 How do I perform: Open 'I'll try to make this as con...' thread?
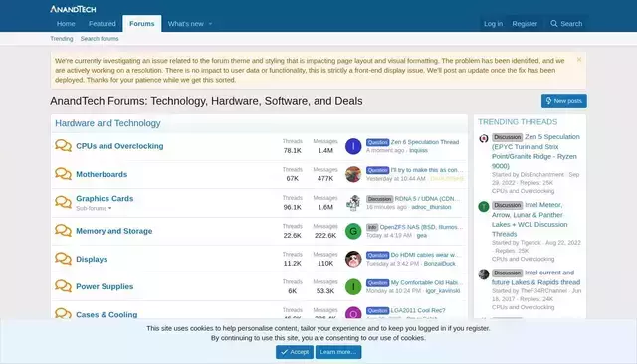pyautogui.click(x=427, y=170)
